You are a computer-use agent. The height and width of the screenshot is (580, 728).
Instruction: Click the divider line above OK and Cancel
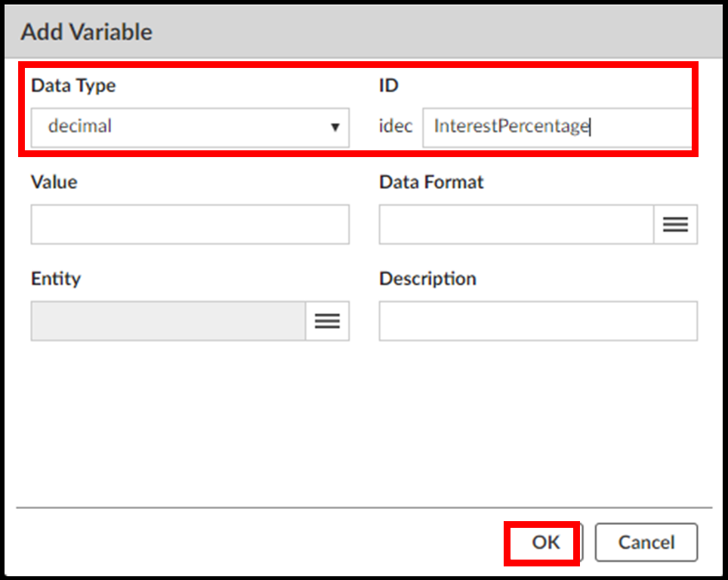363,507
